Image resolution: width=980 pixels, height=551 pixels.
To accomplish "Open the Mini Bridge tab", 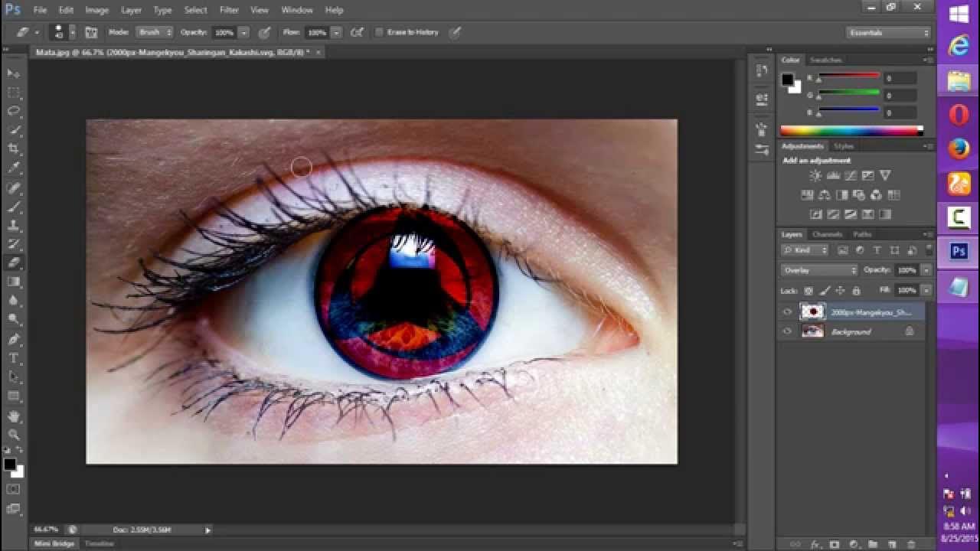I will pos(54,543).
